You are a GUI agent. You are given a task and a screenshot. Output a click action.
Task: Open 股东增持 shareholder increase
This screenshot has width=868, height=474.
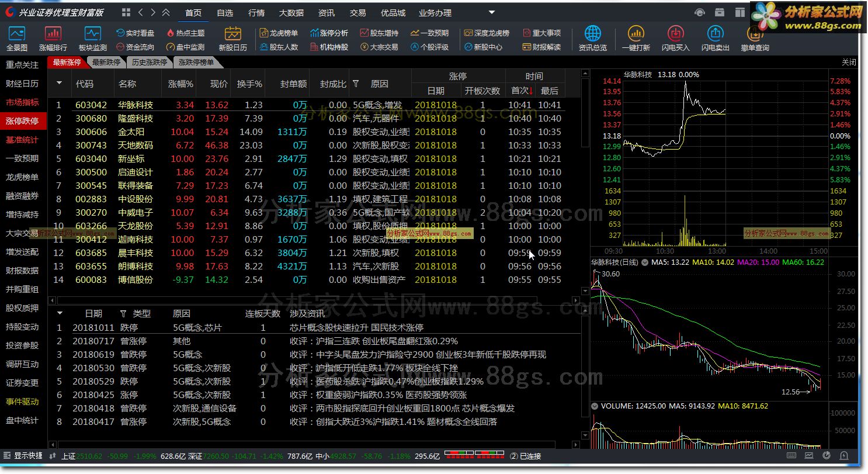coord(379,33)
